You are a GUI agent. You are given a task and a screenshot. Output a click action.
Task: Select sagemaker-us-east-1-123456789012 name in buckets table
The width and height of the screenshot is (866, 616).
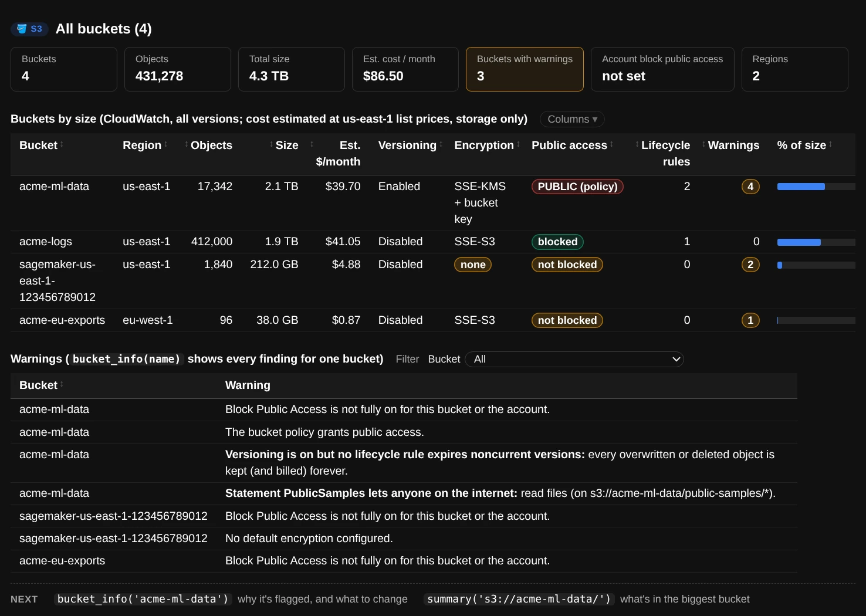[57, 281]
